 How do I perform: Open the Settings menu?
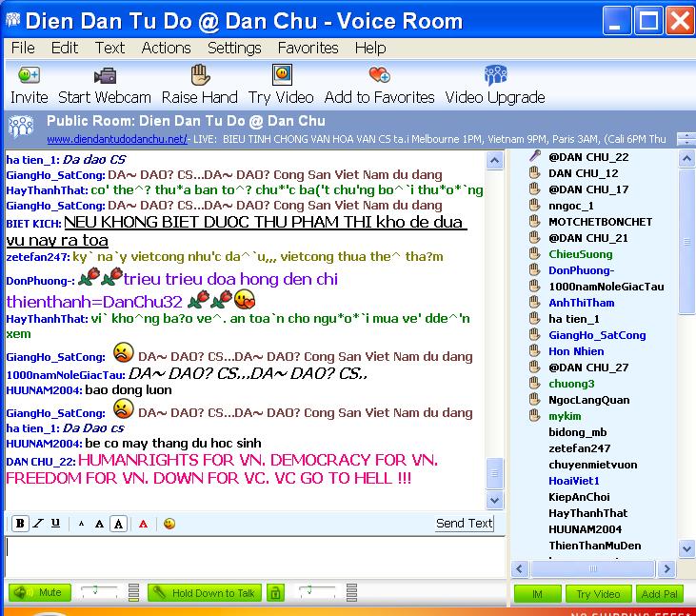click(x=233, y=48)
